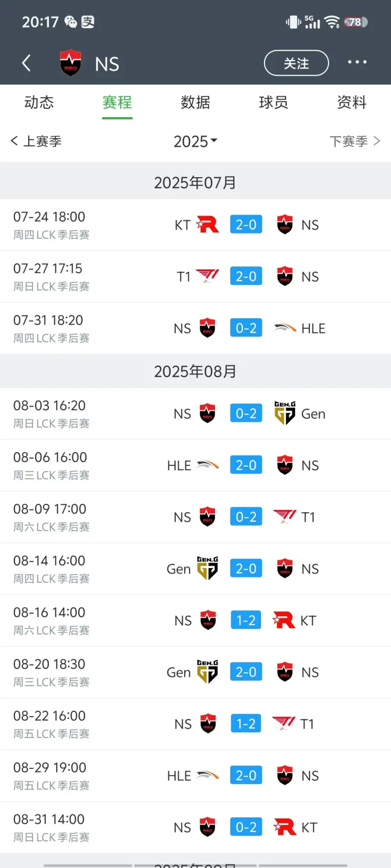This screenshot has width=391, height=868.
Task: Tap the back arrow in header
Action: click(26, 63)
